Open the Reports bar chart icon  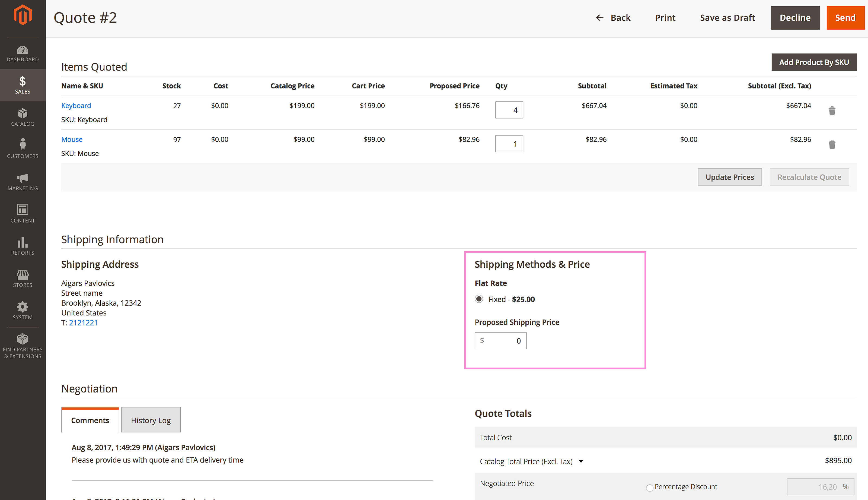coord(23,246)
